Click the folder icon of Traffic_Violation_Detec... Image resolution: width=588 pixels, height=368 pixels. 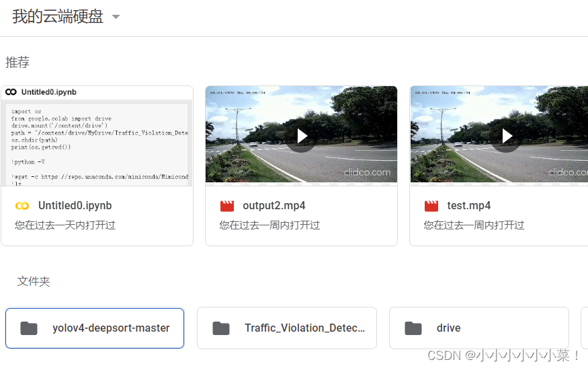tap(221, 328)
